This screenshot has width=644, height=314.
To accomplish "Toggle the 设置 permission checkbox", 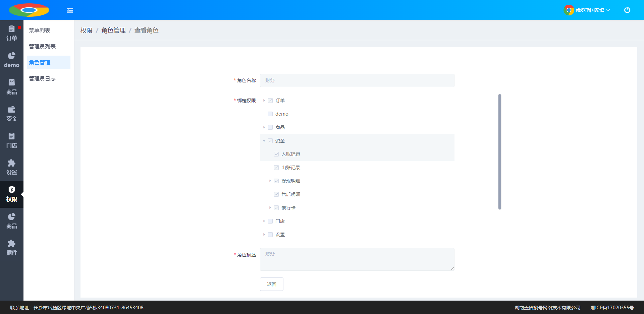I will tap(270, 235).
